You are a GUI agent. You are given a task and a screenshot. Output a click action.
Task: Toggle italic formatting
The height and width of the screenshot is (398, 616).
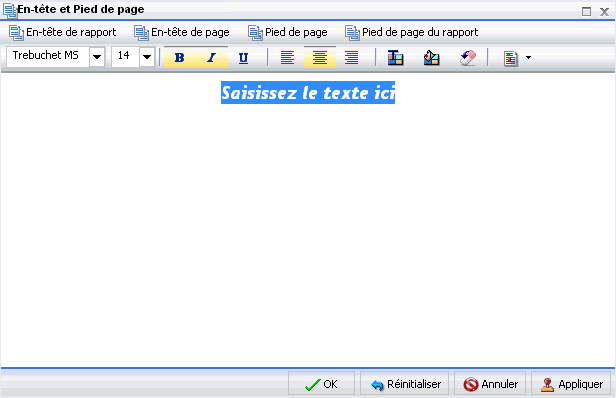click(x=212, y=57)
